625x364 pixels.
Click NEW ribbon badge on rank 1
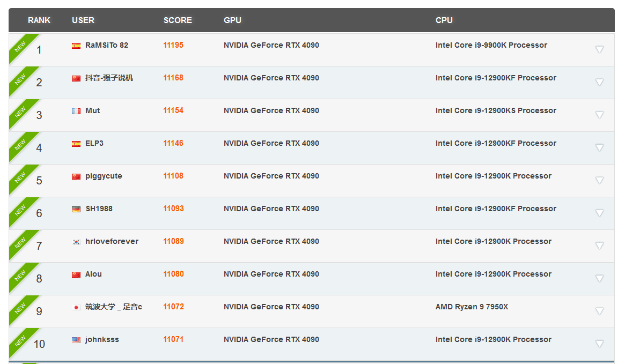point(21,47)
